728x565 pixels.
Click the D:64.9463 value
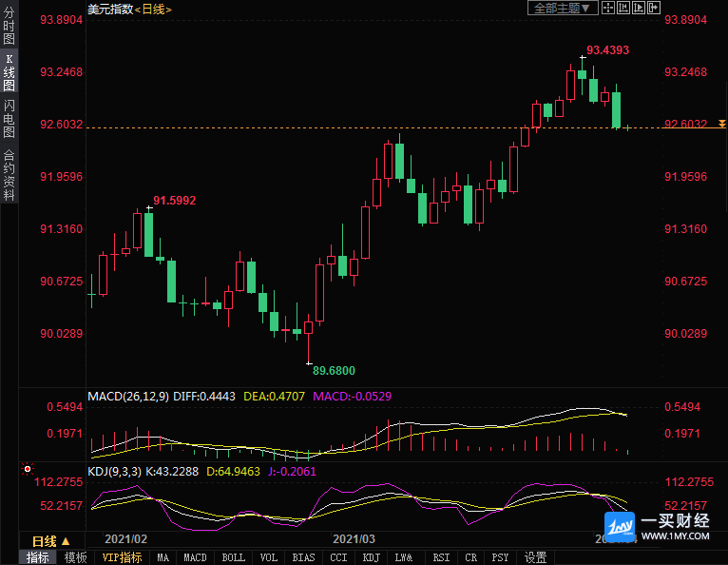click(x=233, y=471)
